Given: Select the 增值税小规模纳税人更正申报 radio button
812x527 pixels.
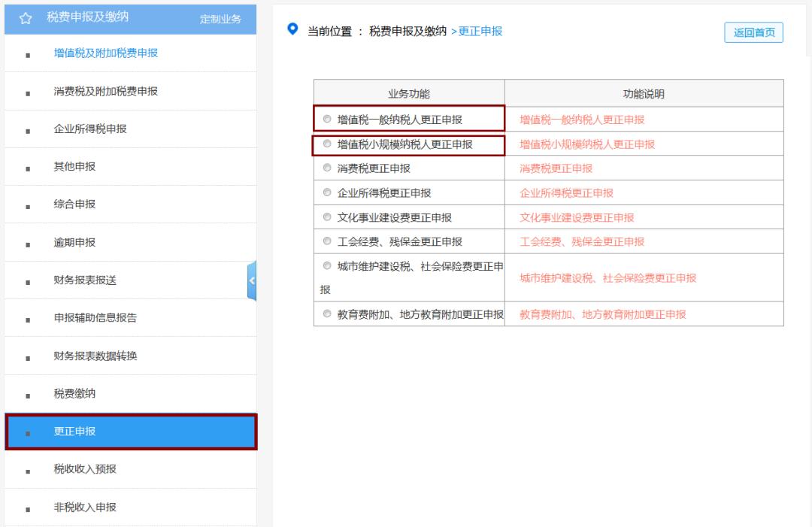Looking at the screenshot, I should coord(326,143).
